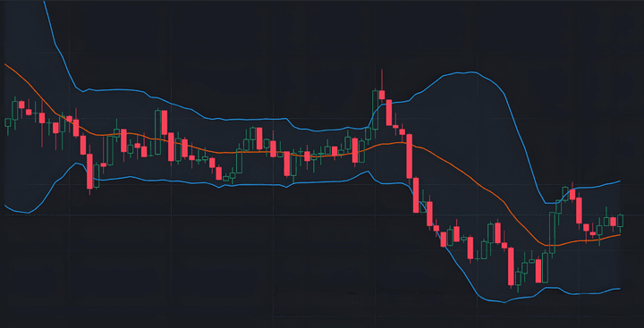Click the lower blue band at its lowest dip
Viewport: 644px width, 328px height.
point(503,302)
